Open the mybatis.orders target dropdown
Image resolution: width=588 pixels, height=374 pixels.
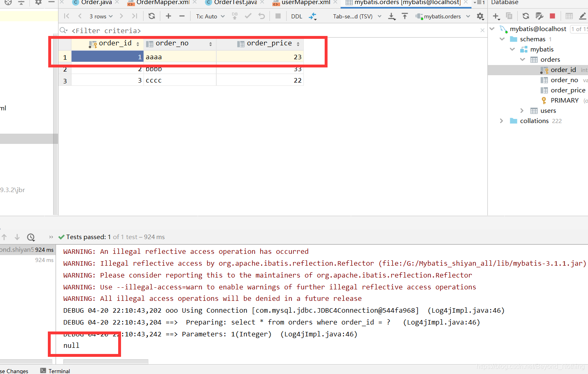pyautogui.click(x=443, y=16)
